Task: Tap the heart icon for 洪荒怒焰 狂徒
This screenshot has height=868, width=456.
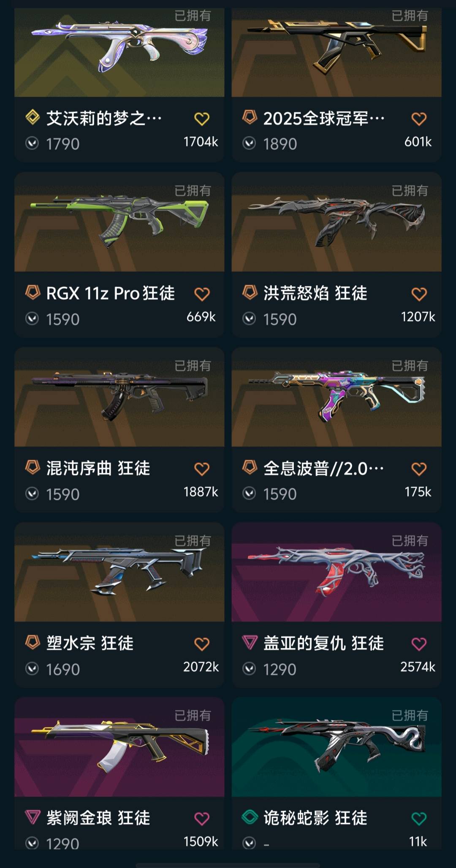Action: [x=419, y=294]
